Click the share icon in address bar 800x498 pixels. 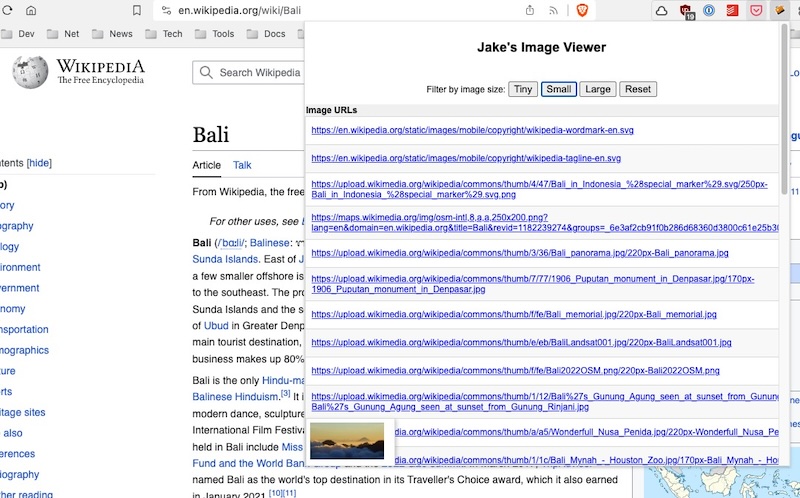tap(530, 10)
